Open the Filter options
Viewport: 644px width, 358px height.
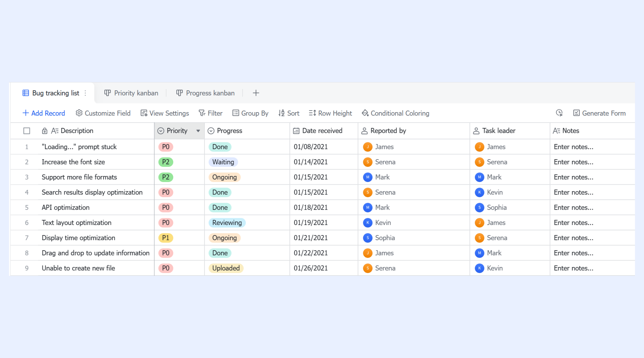(x=210, y=113)
